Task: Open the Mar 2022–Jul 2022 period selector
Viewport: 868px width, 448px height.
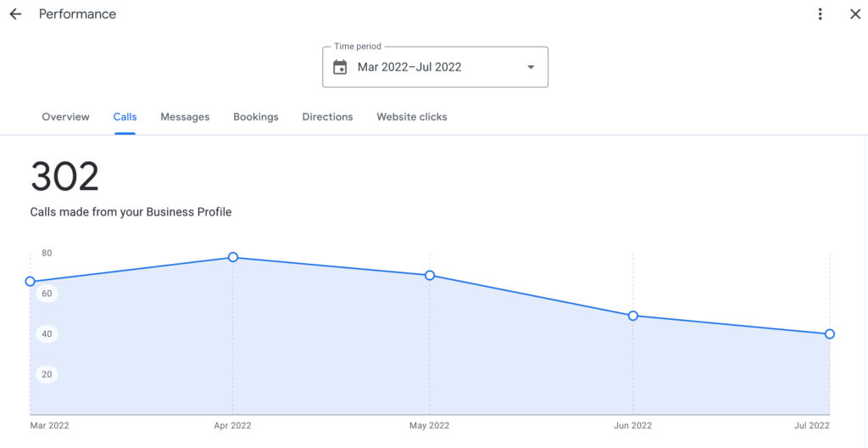Action: tap(435, 67)
